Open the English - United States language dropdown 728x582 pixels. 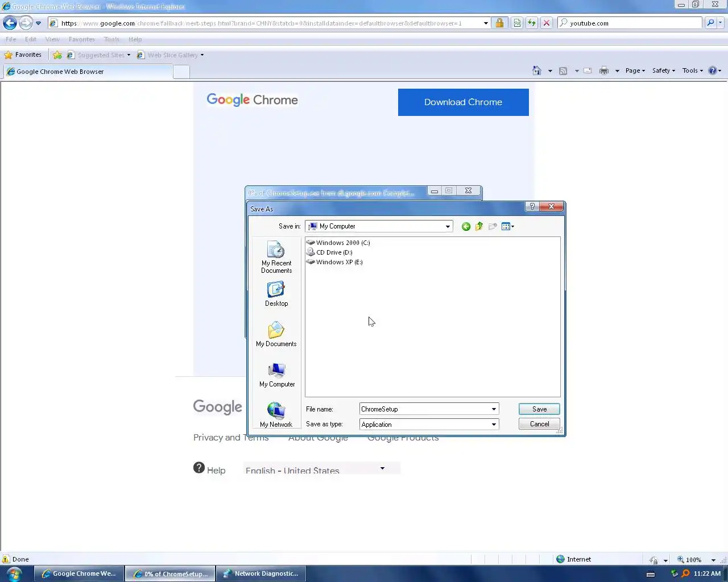pyautogui.click(x=322, y=469)
